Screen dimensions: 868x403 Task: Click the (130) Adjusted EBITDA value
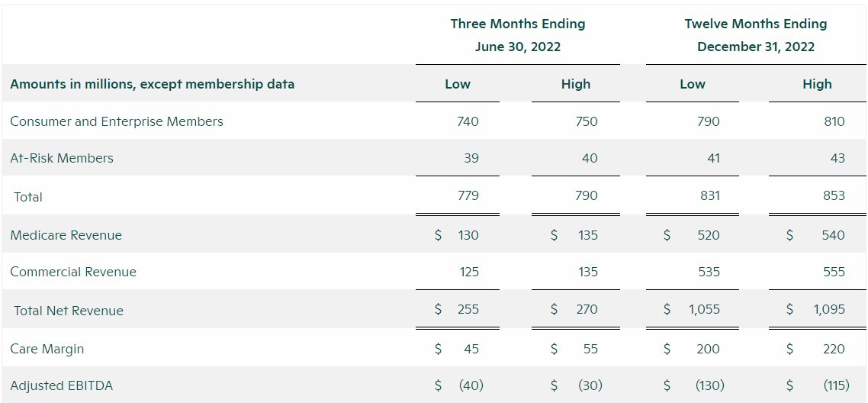pos(709,385)
